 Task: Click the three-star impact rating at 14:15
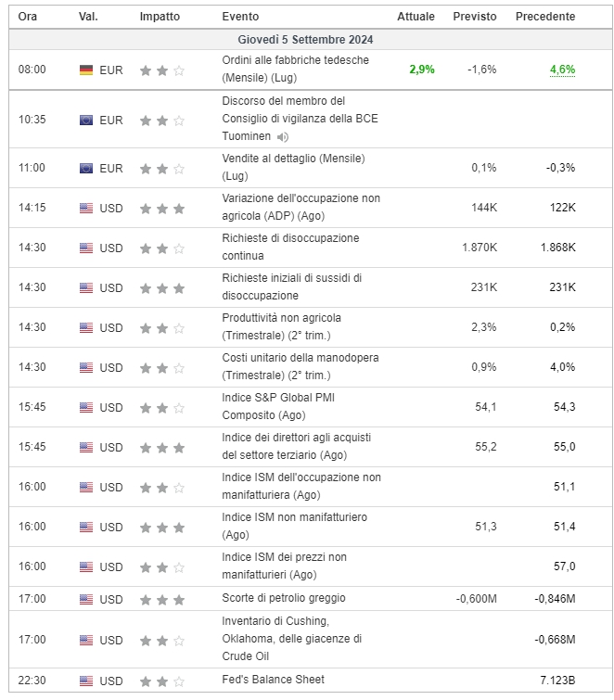162,209
